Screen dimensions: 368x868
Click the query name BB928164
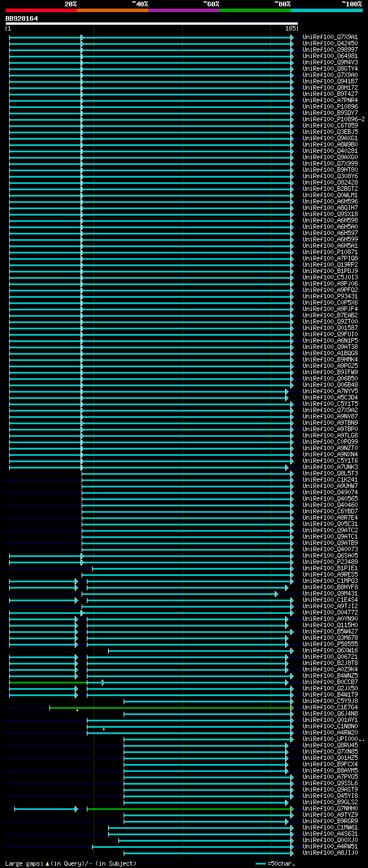(22, 18)
